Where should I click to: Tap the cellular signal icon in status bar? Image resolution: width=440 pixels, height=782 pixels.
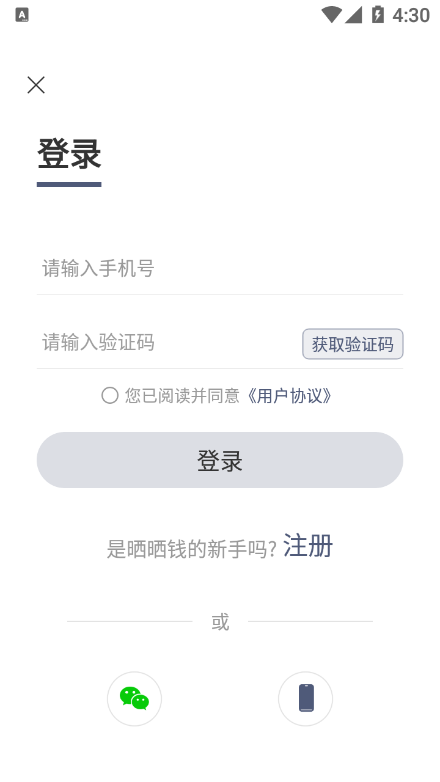pos(353,15)
